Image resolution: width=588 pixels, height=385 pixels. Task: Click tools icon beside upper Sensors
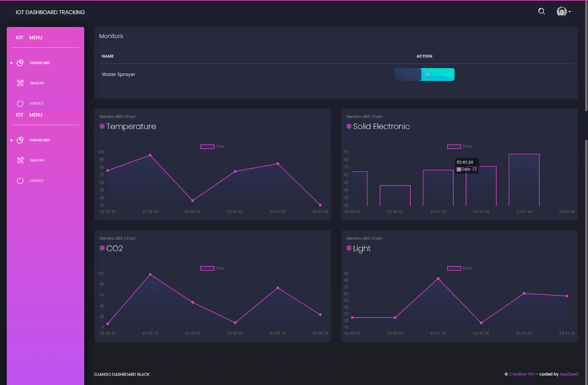pos(20,83)
